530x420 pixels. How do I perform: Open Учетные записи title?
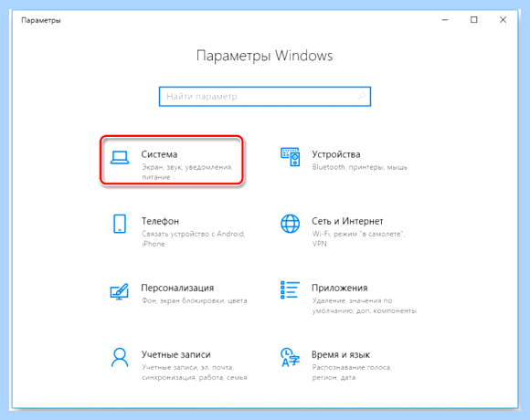175,355
